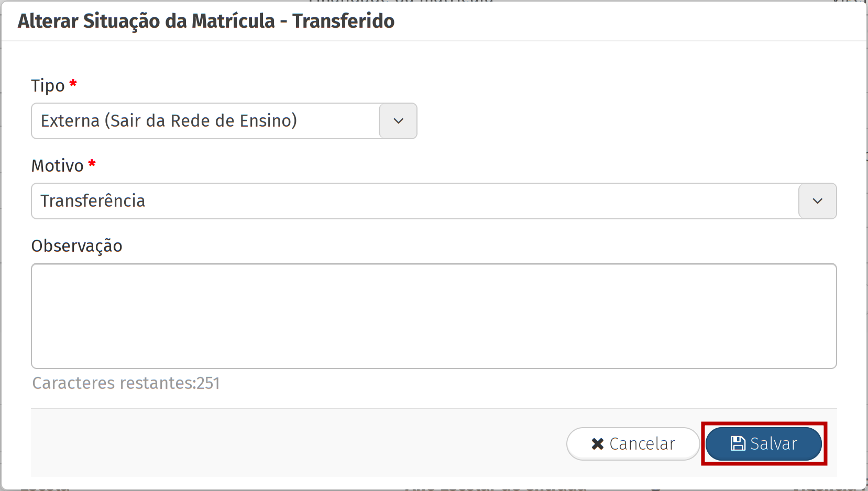This screenshot has height=491, width=868.
Task: Expand the Motivo dropdown chevron
Action: coord(817,201)
